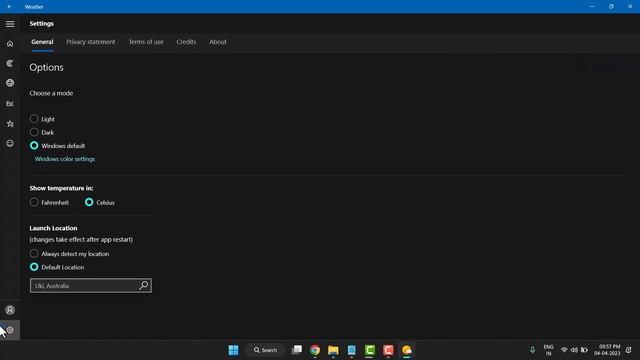Minimize the Weather window
Image resolution: width=640 pixels, height=360 pixels.
pos(592,7)
